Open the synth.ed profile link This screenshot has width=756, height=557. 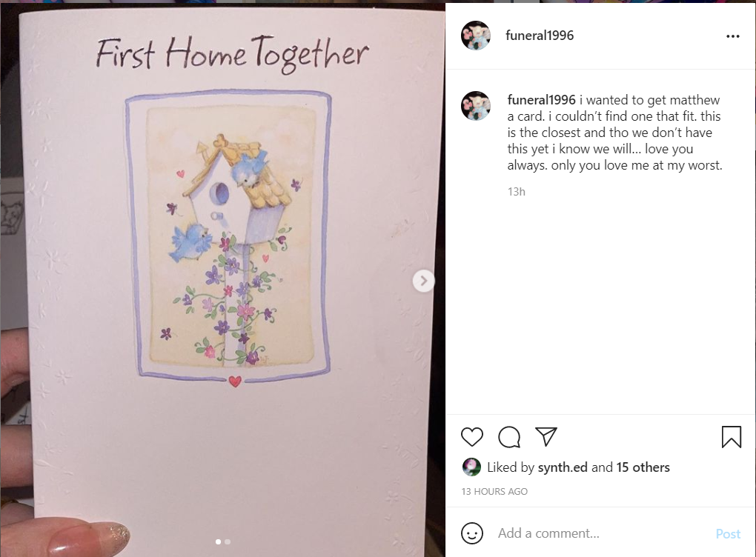coord(562,467)
